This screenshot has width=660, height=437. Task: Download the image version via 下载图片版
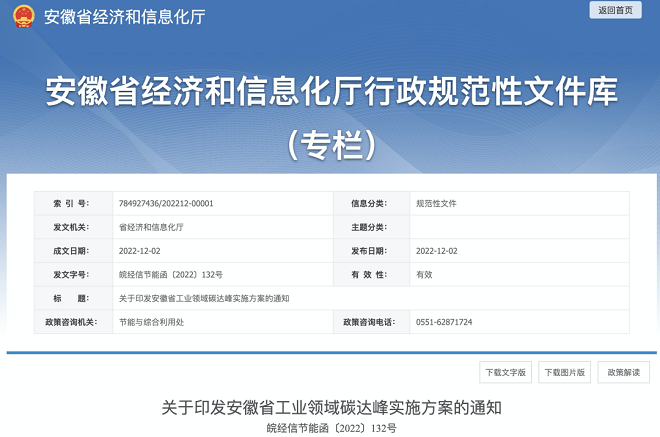click(x=565, y=373)
